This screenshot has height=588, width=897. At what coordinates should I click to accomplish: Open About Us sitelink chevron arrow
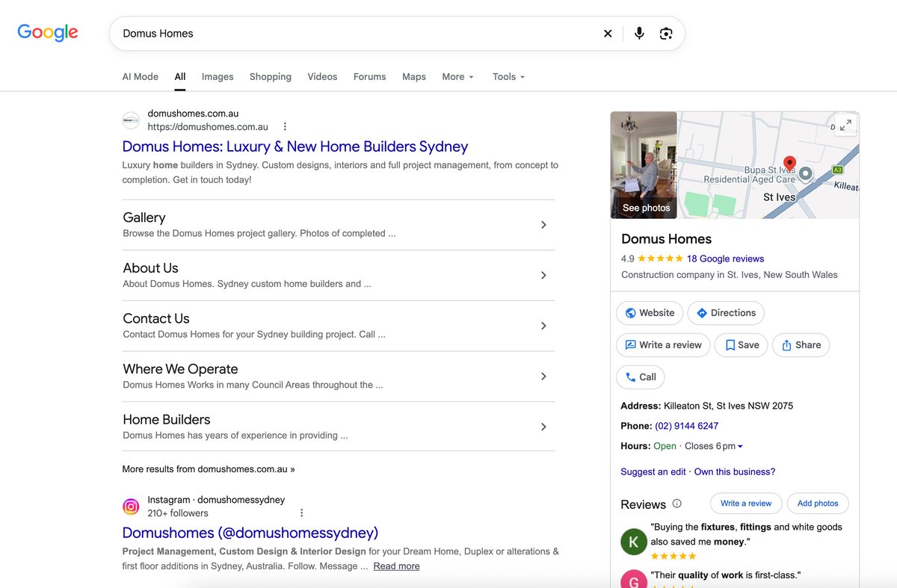click(x=543, y=276)
